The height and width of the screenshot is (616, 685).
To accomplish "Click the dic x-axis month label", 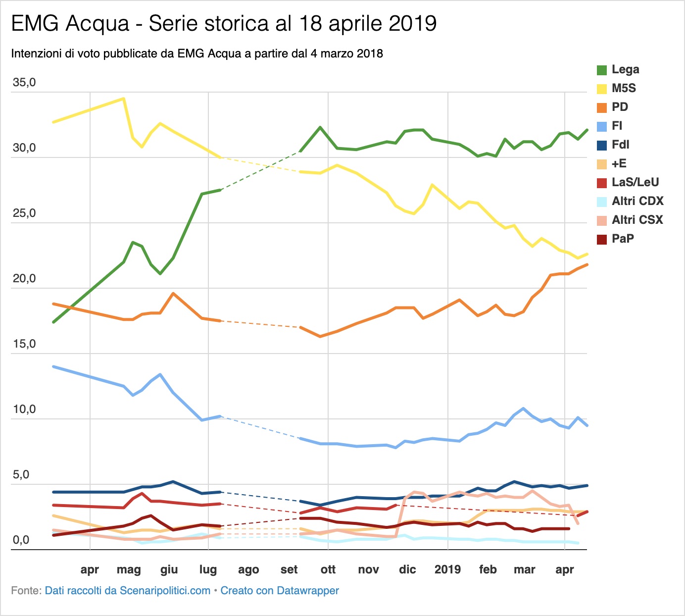I will click(x=407, y=569).
